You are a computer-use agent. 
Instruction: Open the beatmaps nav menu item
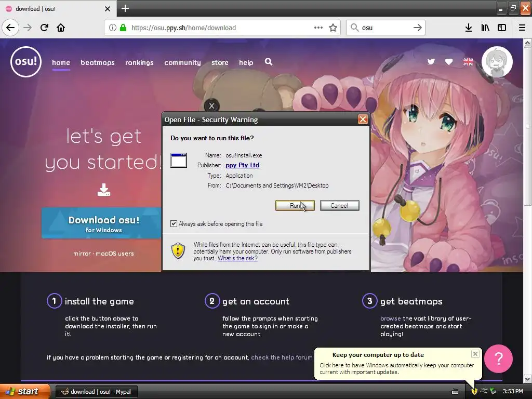pyautogui.click(x=98, y=62)
